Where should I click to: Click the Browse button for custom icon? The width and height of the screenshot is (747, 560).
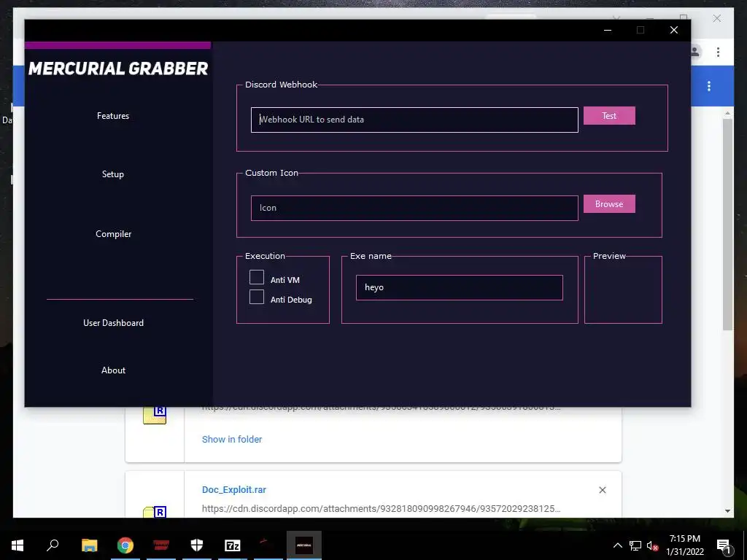pyautogui.click(x=609, y=204)
